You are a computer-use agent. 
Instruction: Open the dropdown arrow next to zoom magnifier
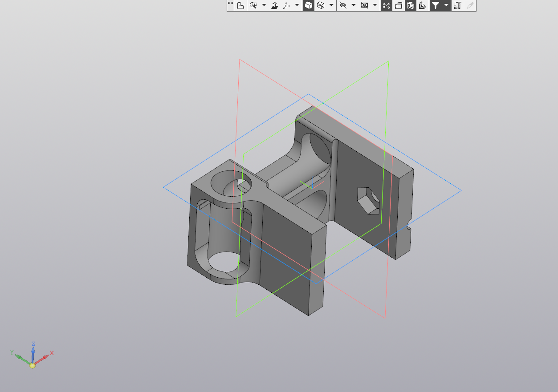(x=264, y=5)
